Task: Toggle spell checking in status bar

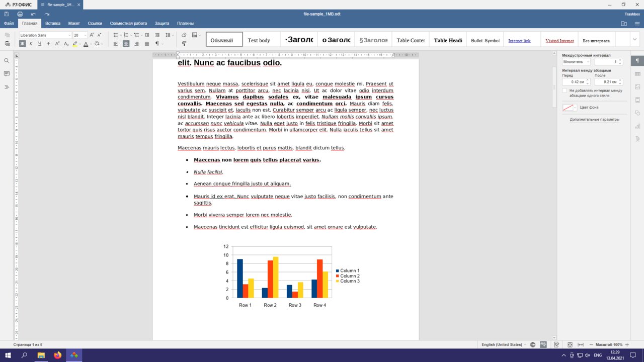Action: [543, 344]
